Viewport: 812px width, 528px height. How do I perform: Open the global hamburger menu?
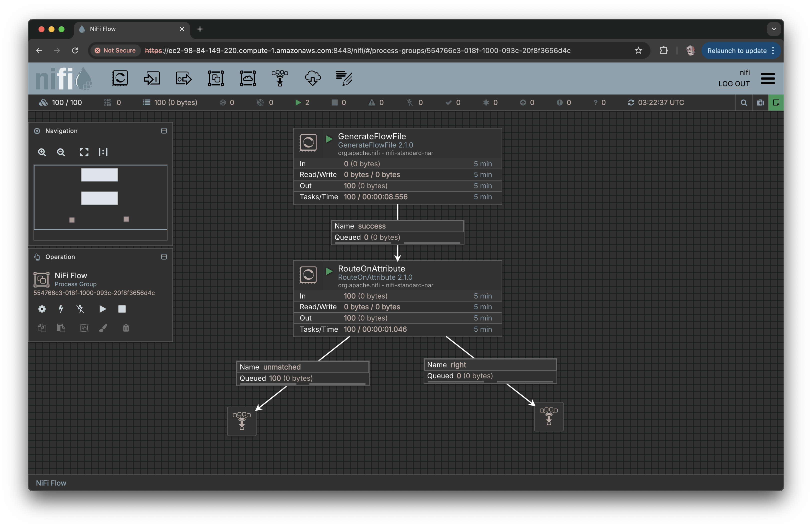(768, 78)
